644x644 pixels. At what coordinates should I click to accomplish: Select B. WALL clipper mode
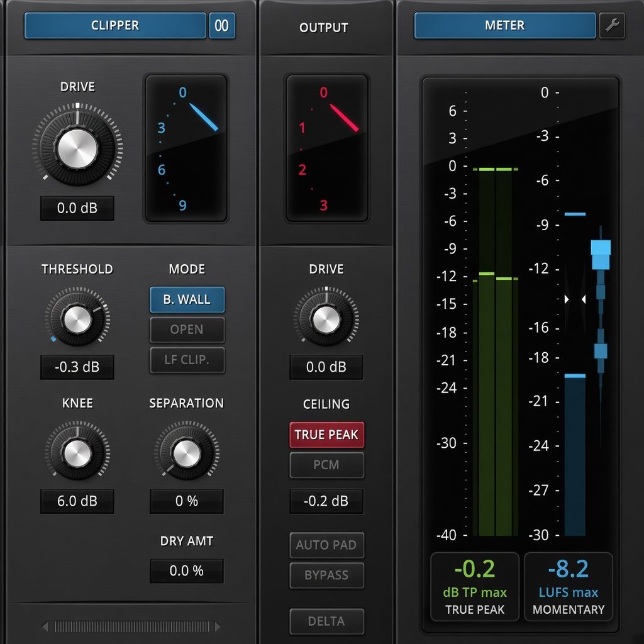pyautogui.click(x=187, y=299)
